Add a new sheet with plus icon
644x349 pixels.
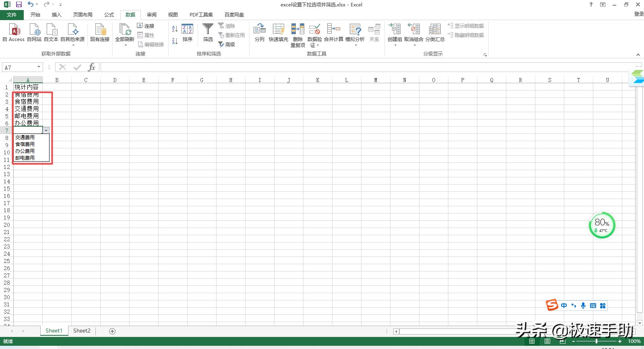[112, 331]
